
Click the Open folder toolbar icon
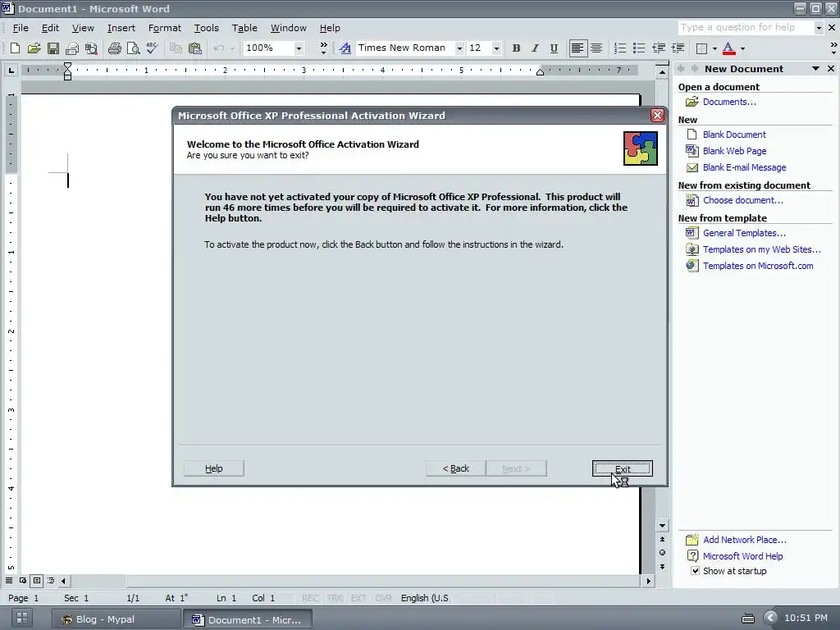coord(34,48)
